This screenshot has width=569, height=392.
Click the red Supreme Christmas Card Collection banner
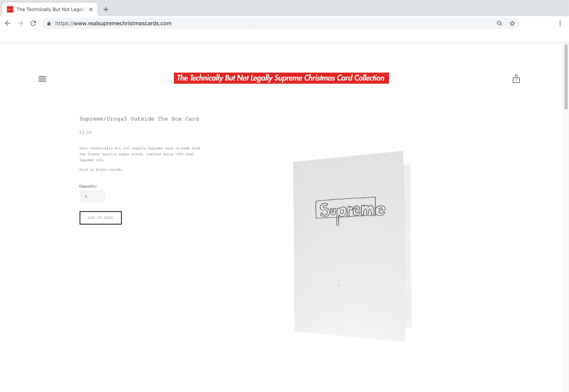(281, 78)
